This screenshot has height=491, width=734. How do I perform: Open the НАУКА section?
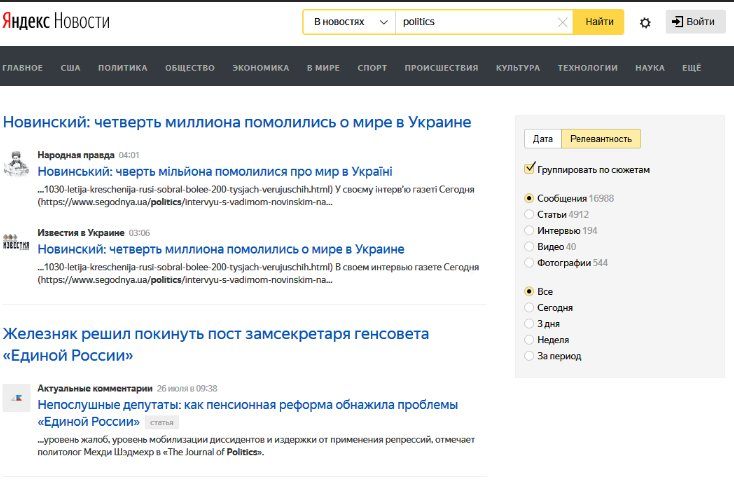coord(650,68)
